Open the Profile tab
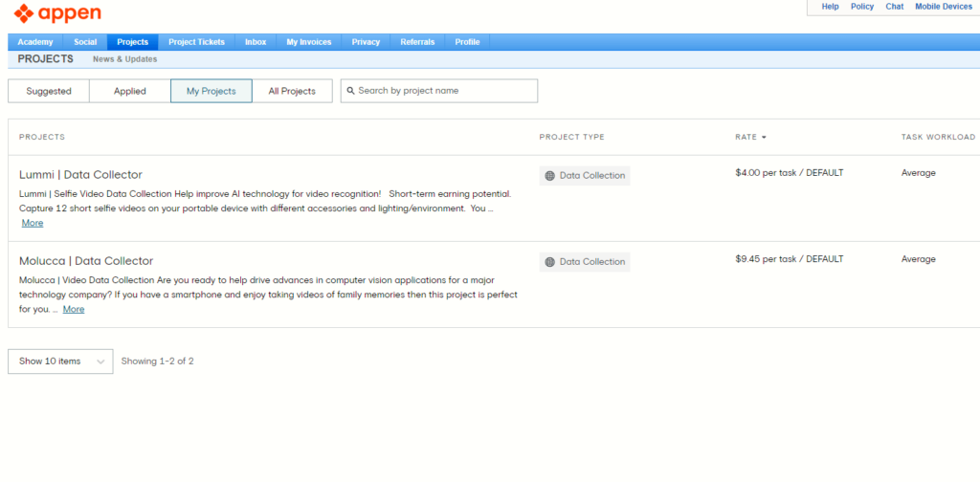This screenshot has width=980, height=482. (467, 42)
